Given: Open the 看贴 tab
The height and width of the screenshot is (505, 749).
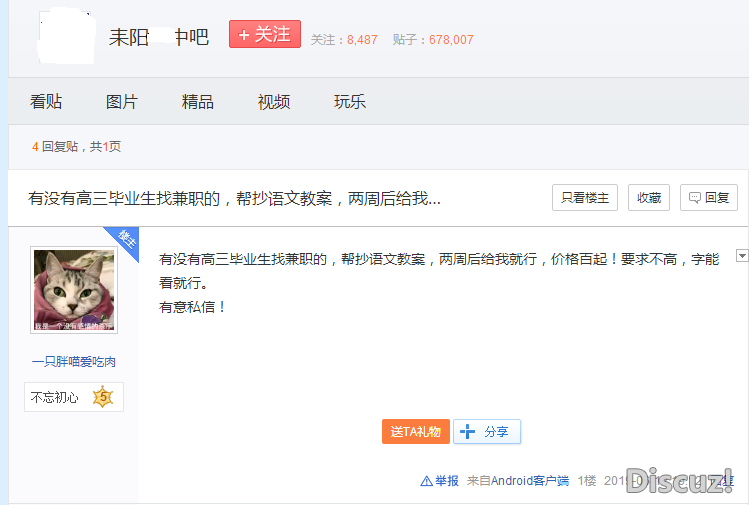Looking at the screenshot, I should (46, 102).
